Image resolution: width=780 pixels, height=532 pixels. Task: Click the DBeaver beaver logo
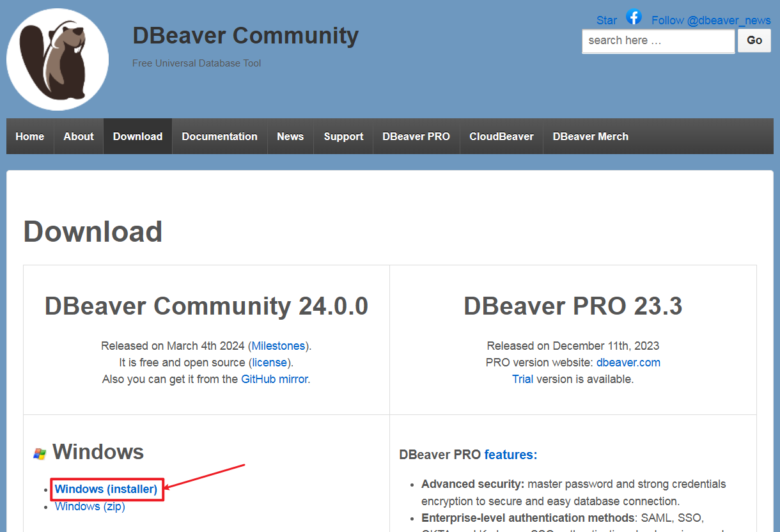pos(58,59)
